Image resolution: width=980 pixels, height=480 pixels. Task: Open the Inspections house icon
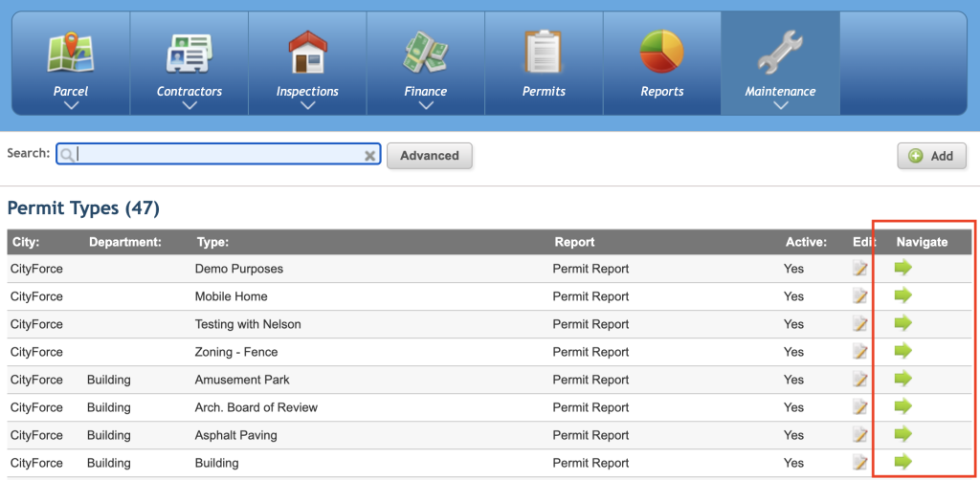[x=307, y=53]
